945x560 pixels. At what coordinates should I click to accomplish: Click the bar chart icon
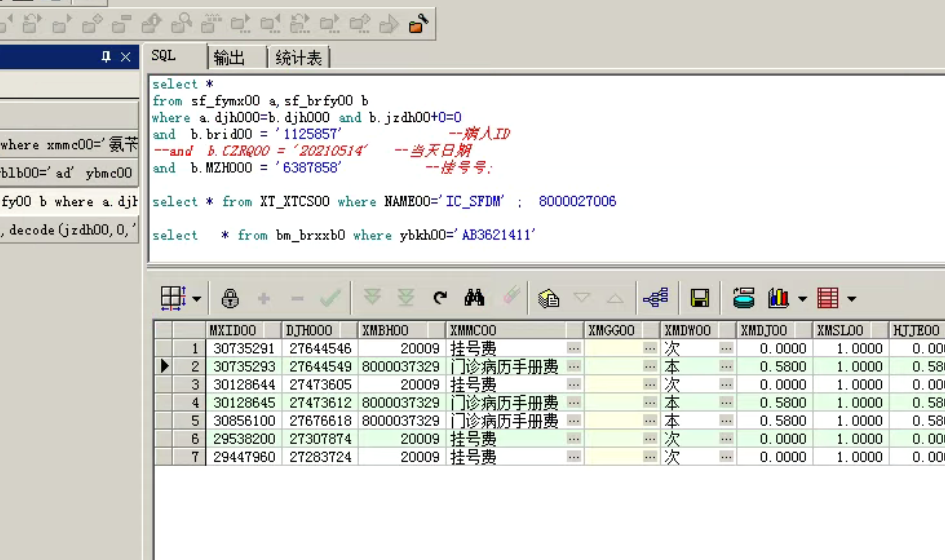[778, 298]
